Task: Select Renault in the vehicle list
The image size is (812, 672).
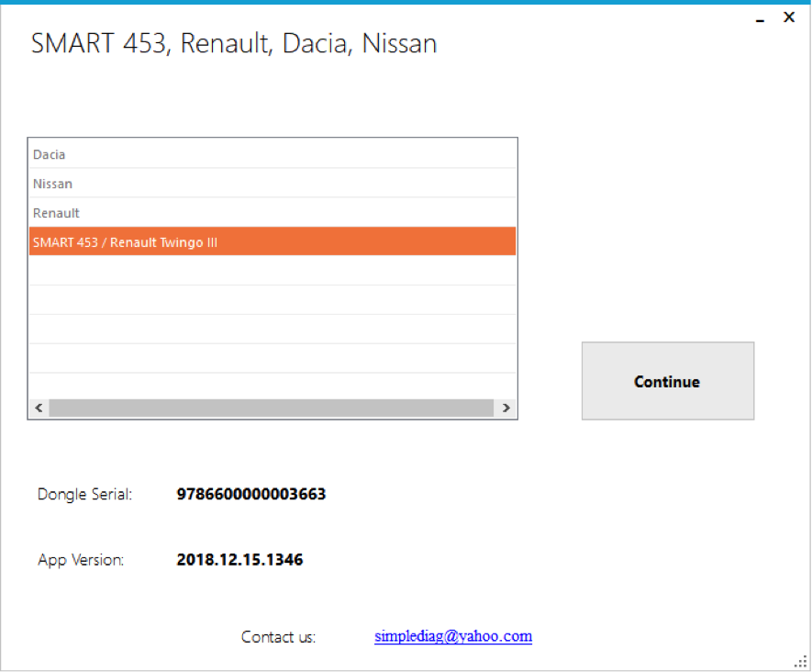Action: [x=273, y=213]
